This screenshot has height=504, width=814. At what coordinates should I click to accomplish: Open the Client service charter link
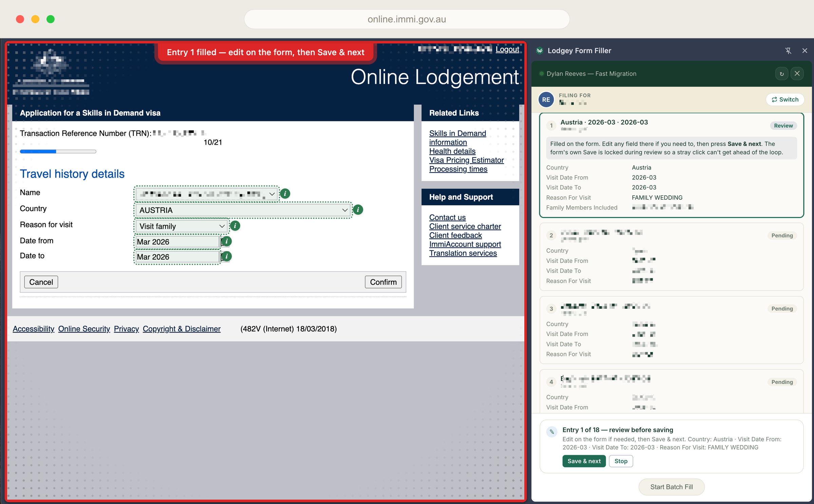pyautogui.click(x=465, y=226)
